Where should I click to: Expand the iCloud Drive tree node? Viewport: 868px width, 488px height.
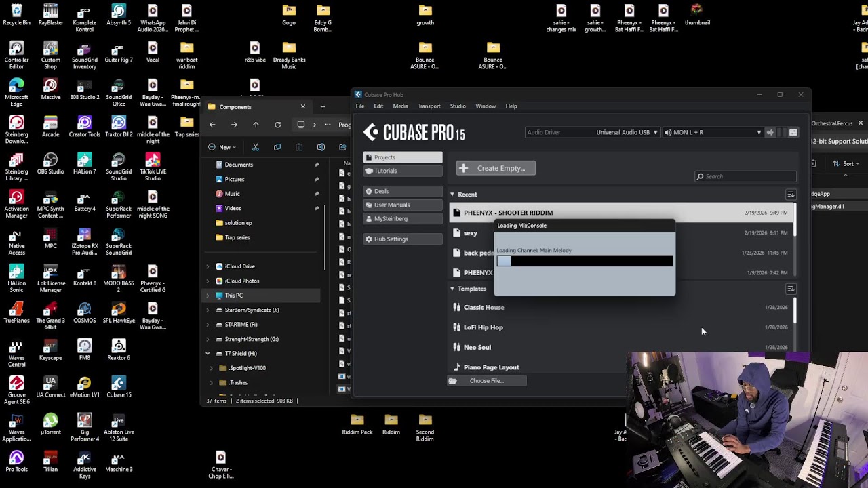[208, 266]
